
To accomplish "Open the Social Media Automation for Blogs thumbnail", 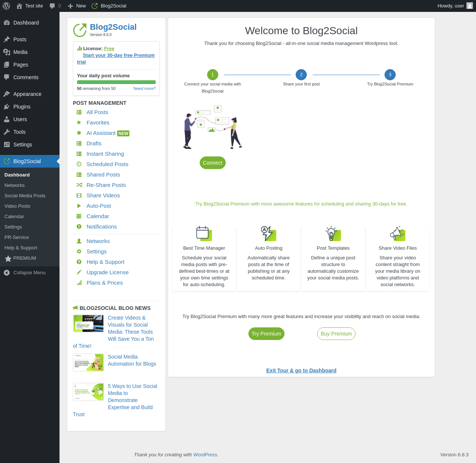I will (x=89, y=362).
